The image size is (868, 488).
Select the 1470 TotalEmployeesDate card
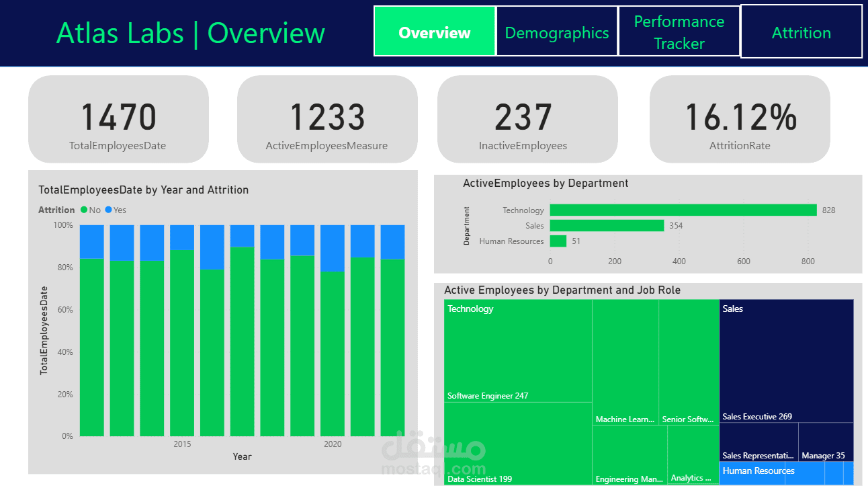point(118,119)
